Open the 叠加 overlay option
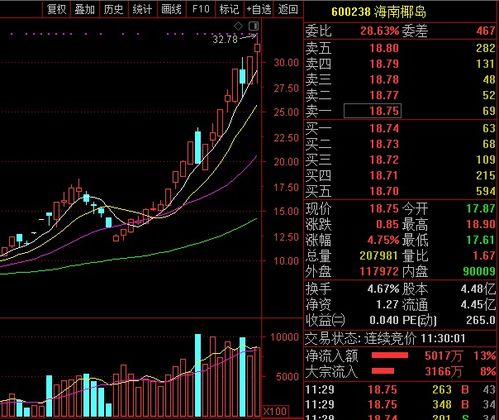Image resolution: width=499 pixels, height=420 pixels. pos(85,9)
